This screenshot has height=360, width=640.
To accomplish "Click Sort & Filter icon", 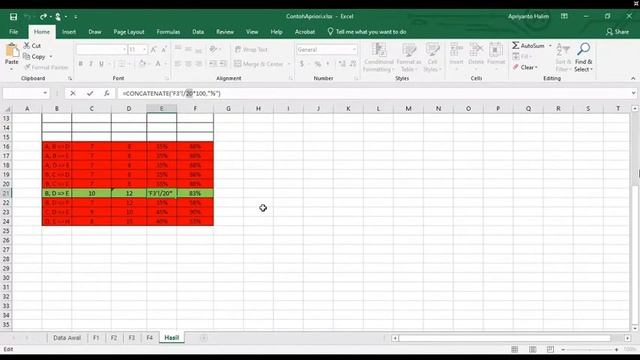I will pyautogui.click(x=563, y=50).
